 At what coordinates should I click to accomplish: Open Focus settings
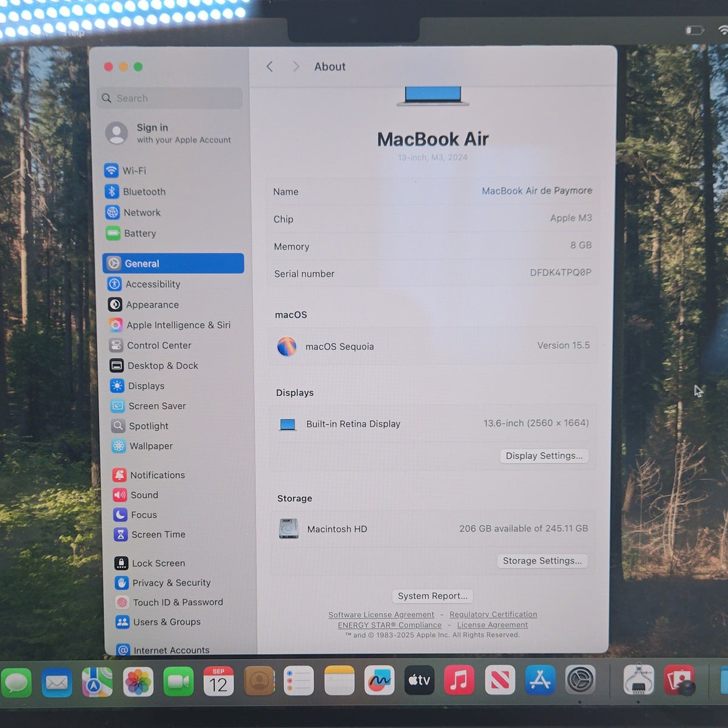pyautogui.click(x=135, y=514)
